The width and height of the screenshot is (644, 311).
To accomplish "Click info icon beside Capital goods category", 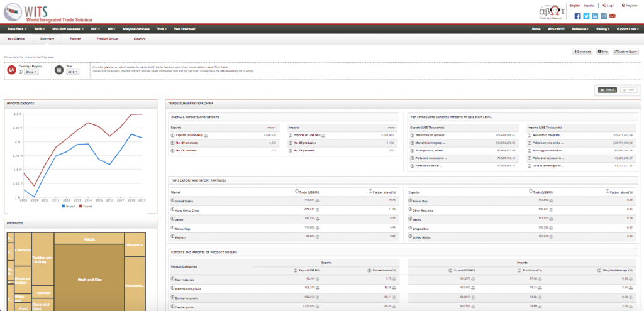I will 172,307.
